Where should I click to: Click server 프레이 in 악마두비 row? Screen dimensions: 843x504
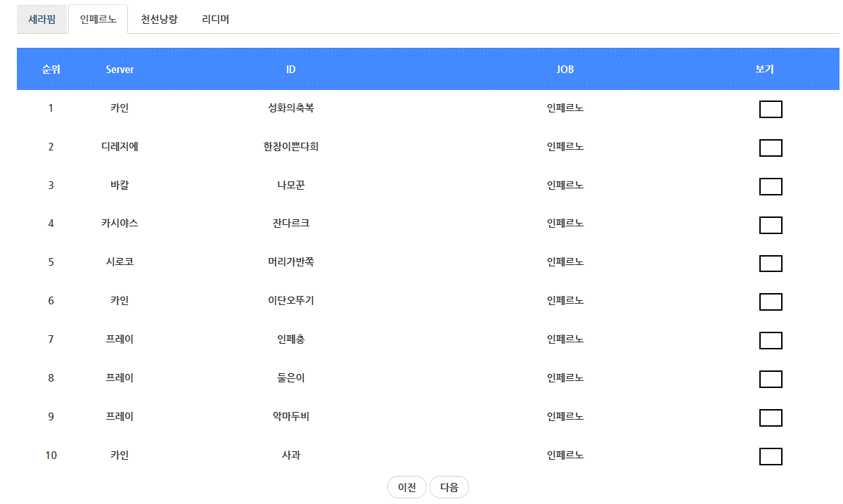click(120, 416)
